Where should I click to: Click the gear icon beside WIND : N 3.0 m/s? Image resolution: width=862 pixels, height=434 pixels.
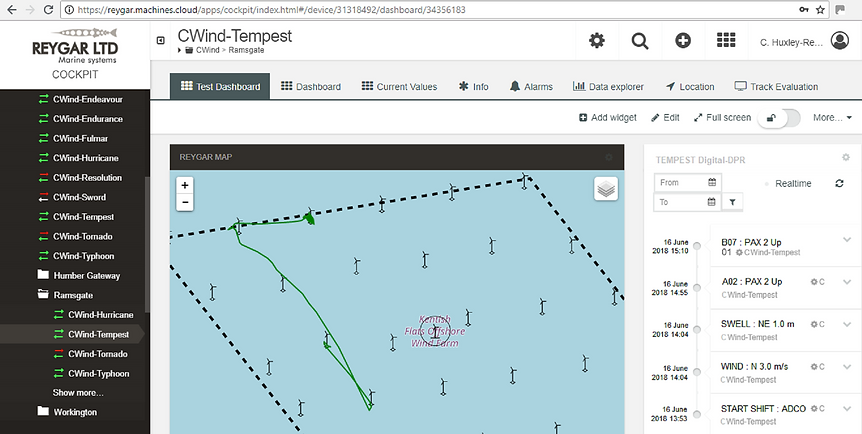click(814, 366)
